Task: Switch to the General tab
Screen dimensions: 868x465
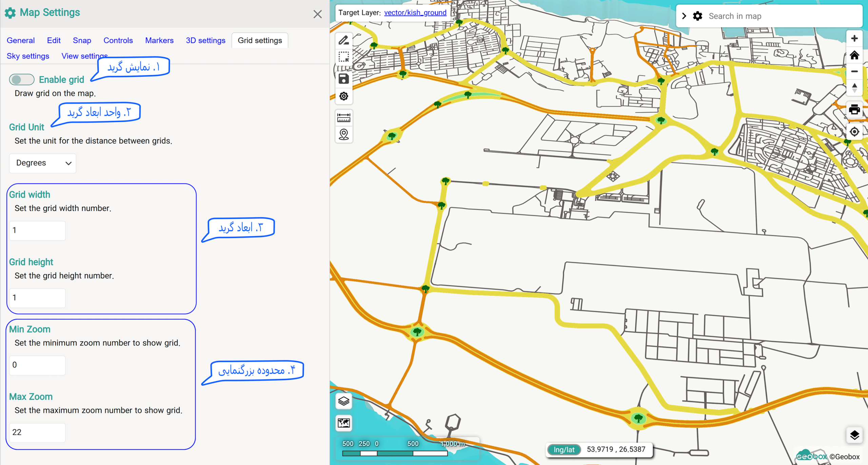Action: tap(21, 40)
